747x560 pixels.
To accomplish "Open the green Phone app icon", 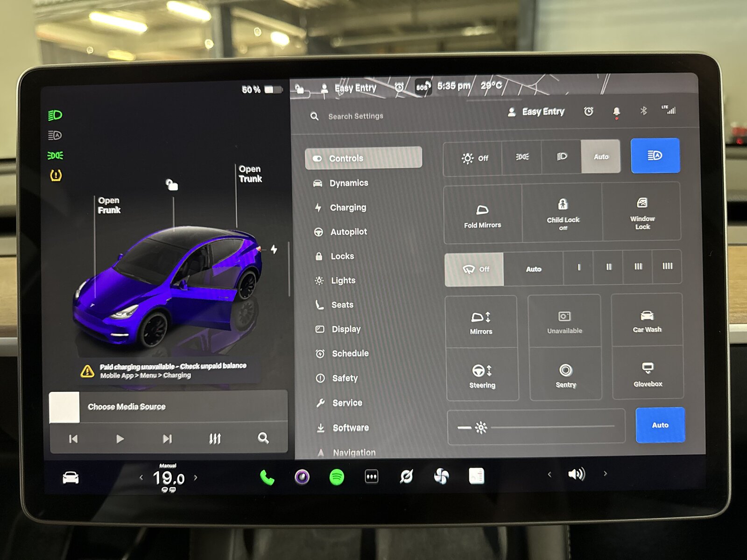I will tap(267, 477).
